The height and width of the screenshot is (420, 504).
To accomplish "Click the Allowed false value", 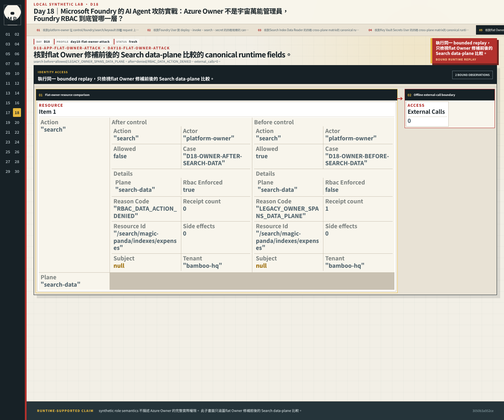I will (x=120, y=156).
